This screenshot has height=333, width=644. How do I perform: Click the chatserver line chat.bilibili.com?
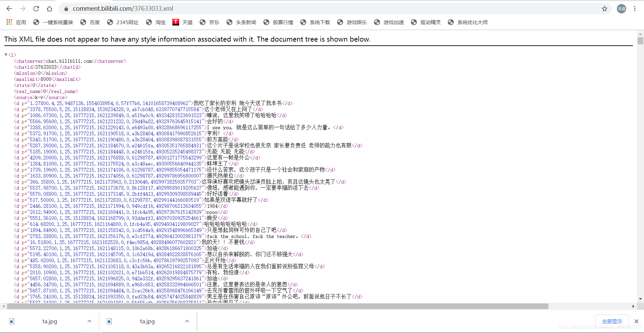pos(70,61)
